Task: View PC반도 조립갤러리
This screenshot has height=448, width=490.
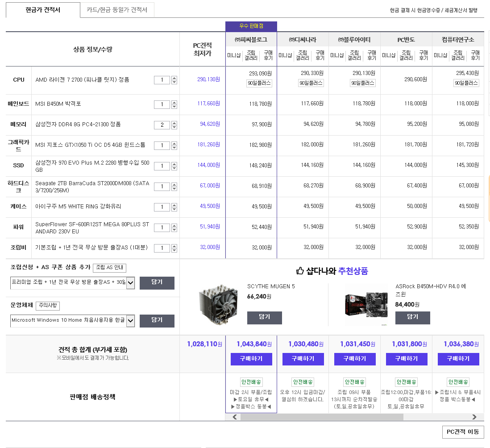Action: (x=406, y=55)
